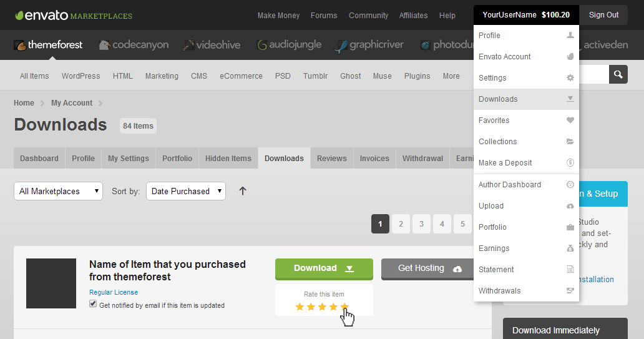This screenshot has height=339, width=644.
Task: Choose Downloads from the user menu
Action: 526,99
